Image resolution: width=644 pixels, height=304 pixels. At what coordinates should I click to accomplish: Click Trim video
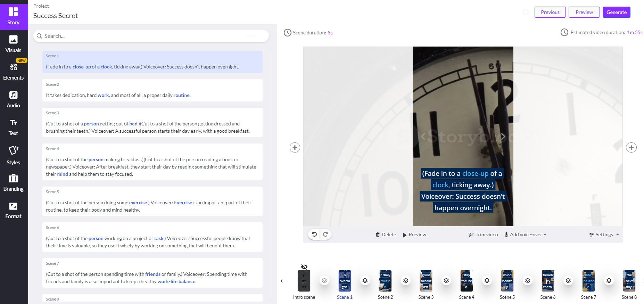(483, 235)
